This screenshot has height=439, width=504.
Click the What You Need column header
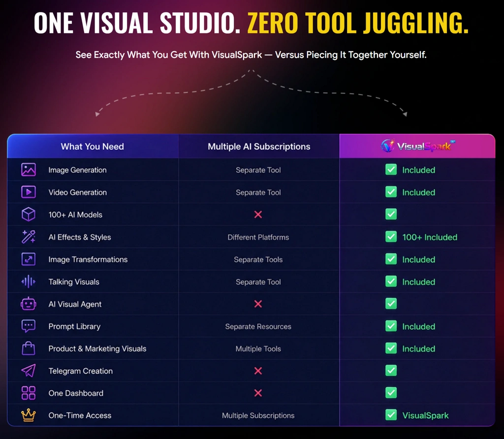pyautogui.click(x=92, y=147)
